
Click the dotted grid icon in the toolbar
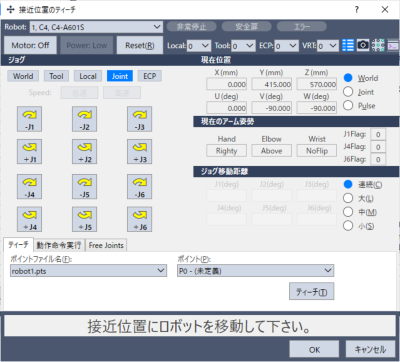click(x=378, y=45)
